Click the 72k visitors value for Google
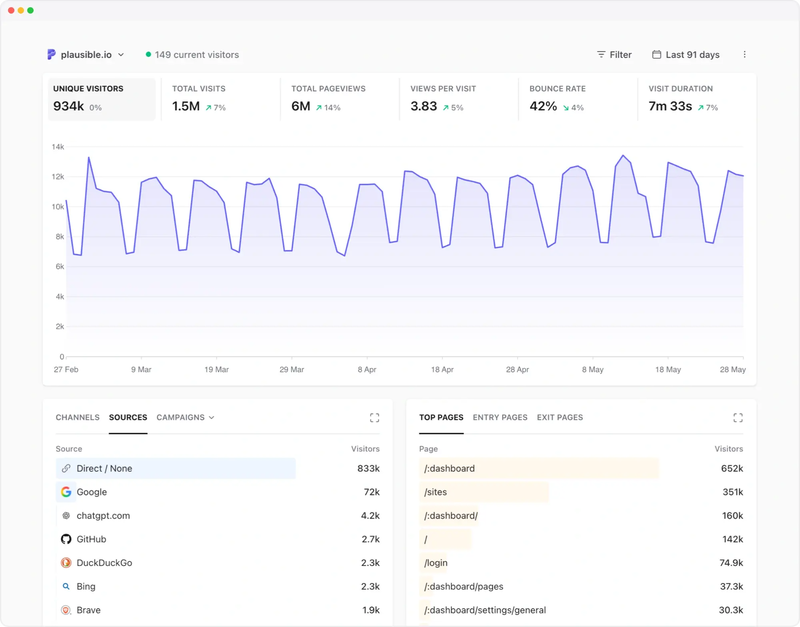The width and height of the screenshot is (800, 627). click(x=371, y=492)
